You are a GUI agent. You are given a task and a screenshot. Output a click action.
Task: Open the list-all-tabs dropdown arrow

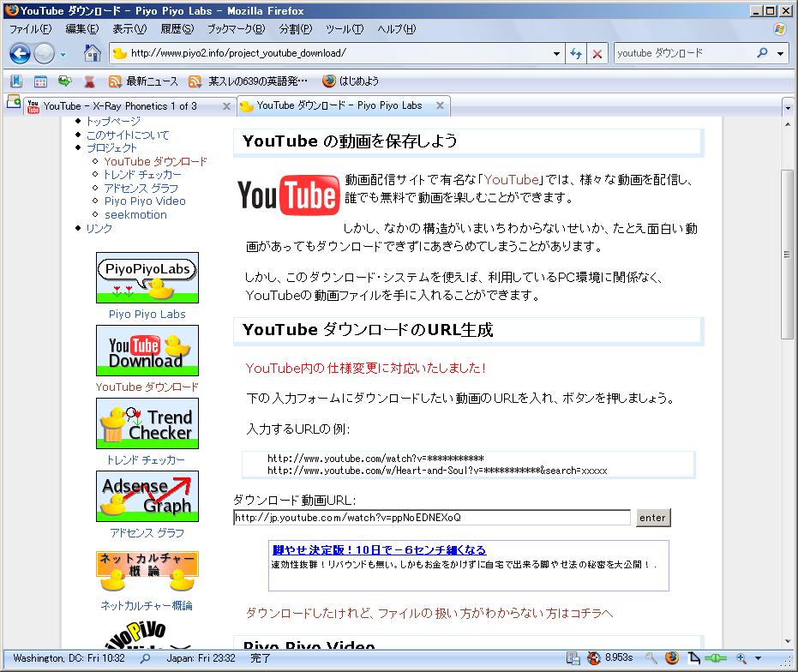click(788, 108)
